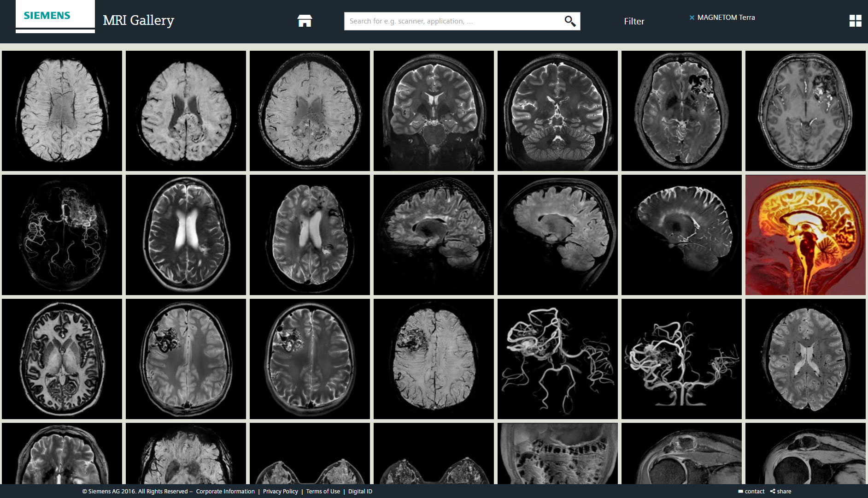Open the first axial brain thumbnail

click(62, 111)
